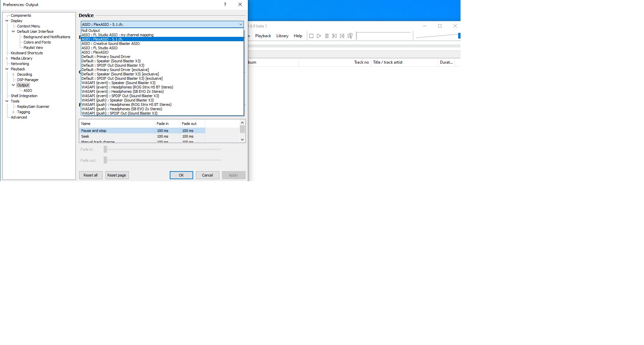Click the Play icon in the toolbar
Image resolution: width=644 pixels, height=345 pixels.
(x=319, y=36)
